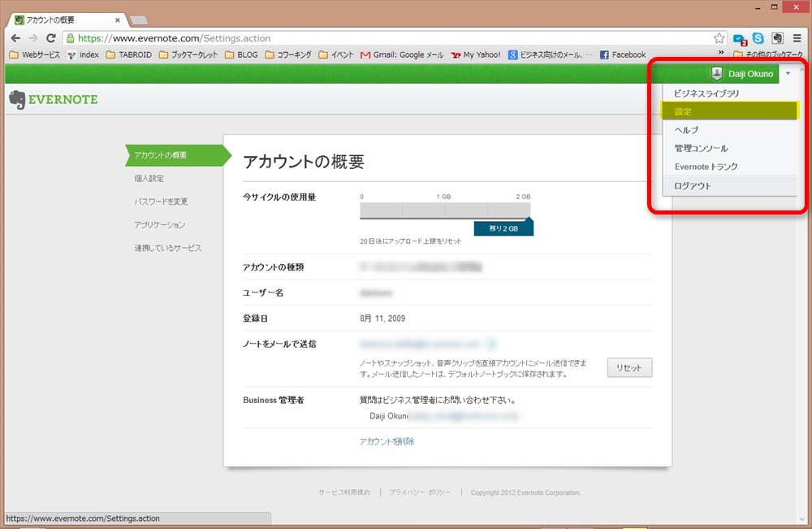812x529 pixels.
Task: Click the アカウントを削除 link
Action: pos(387,441)
